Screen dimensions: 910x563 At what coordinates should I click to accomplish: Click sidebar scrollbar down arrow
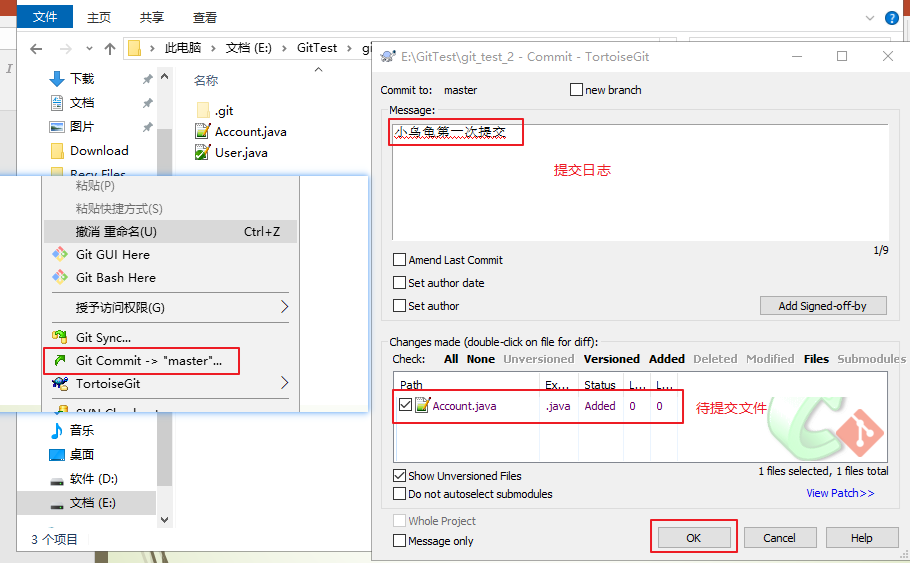(x=164, y=519)
